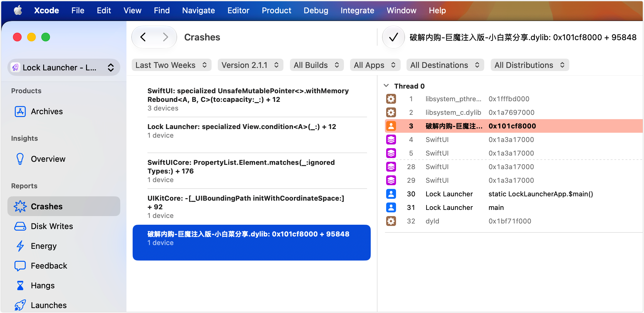The height and width of the screenshot is (313, 644).
Task: Click the purple SwiftUI icon on frame 29
Action: (x=391, y=180)
